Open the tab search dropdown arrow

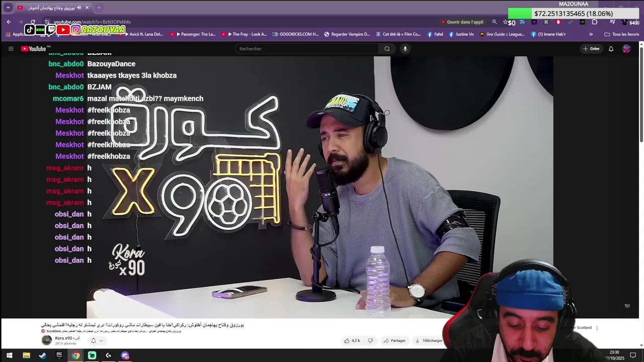[x=8, y=8]
